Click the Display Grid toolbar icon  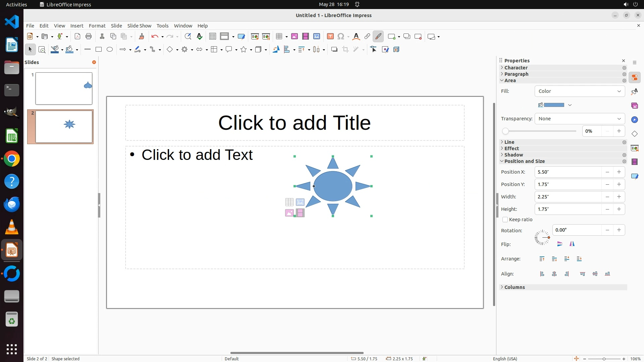pos(212,37)
